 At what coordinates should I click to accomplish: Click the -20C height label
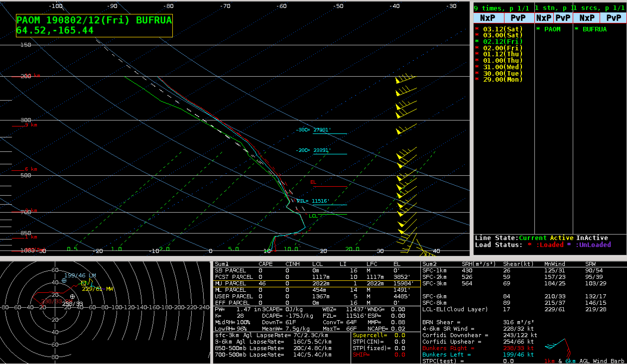[x=313, y=150]
